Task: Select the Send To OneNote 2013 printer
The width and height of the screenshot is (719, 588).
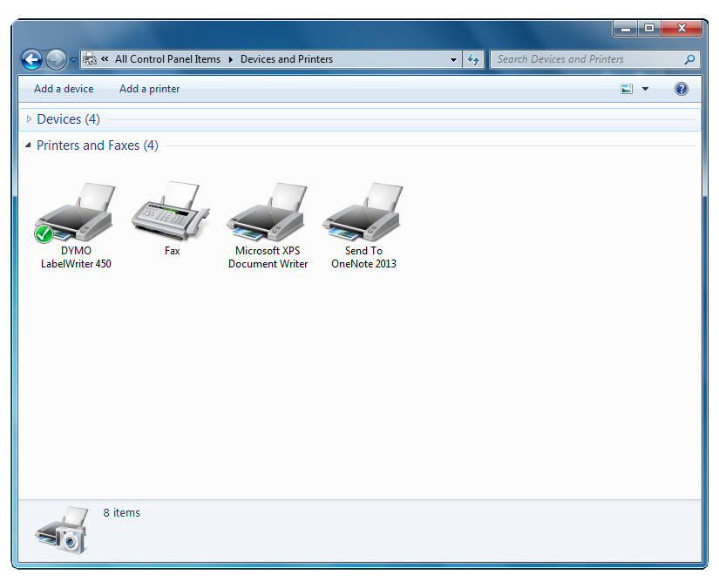Action: [x=363, y=213]
